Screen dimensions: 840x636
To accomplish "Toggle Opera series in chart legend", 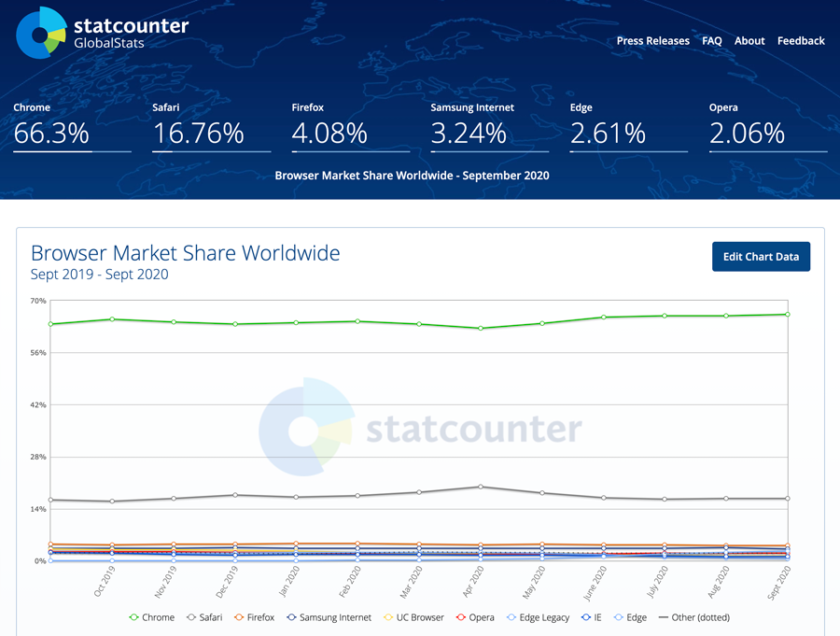I will (475, 617).
